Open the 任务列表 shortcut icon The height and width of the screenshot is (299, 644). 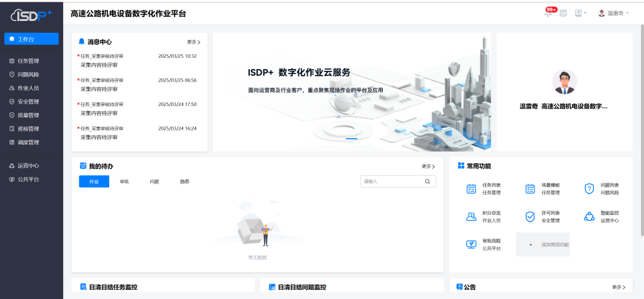pyautogui.click(x=471, y=189)
